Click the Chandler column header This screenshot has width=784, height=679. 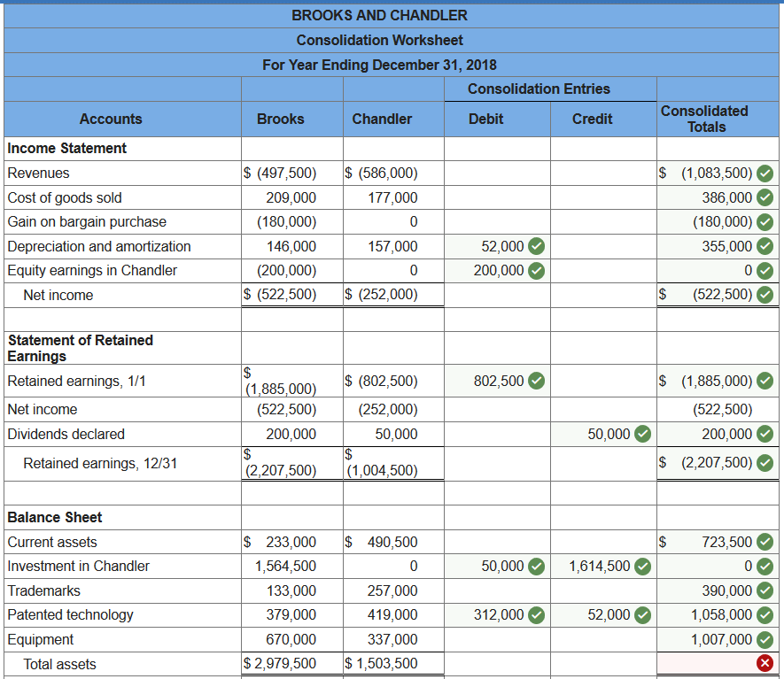pos(382,119)
